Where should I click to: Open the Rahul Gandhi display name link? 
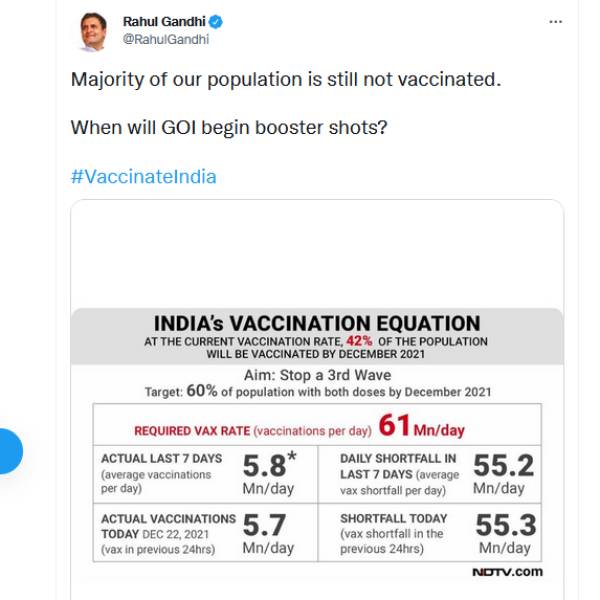coord(162,22)
